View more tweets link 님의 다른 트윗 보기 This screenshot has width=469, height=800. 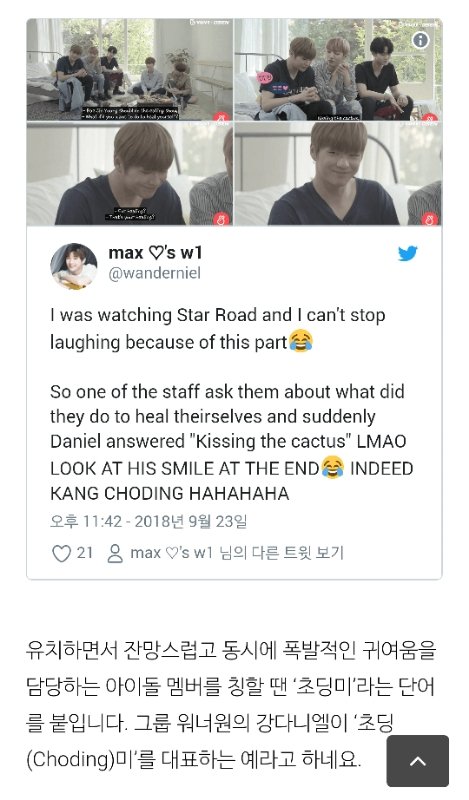pyautogui.click(x=282, y=553)
